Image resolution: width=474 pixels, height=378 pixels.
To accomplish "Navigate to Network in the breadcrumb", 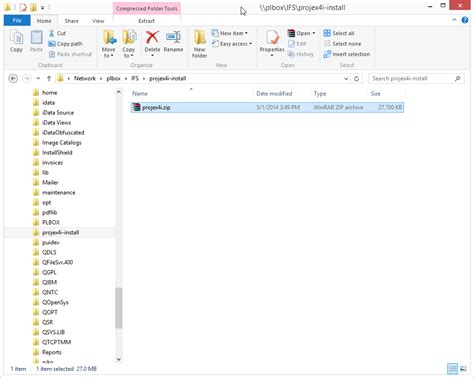I will click(85, 79).
